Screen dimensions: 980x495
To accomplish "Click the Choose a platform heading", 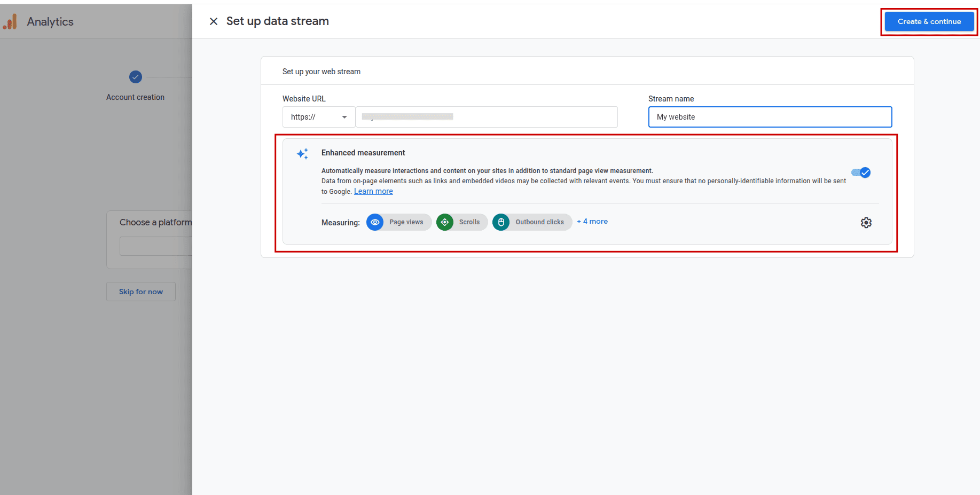I will pos(156,222).
